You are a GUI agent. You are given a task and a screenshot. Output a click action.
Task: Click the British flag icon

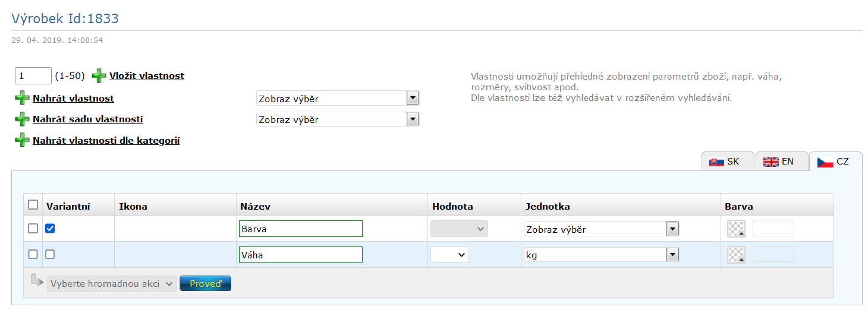771,162
